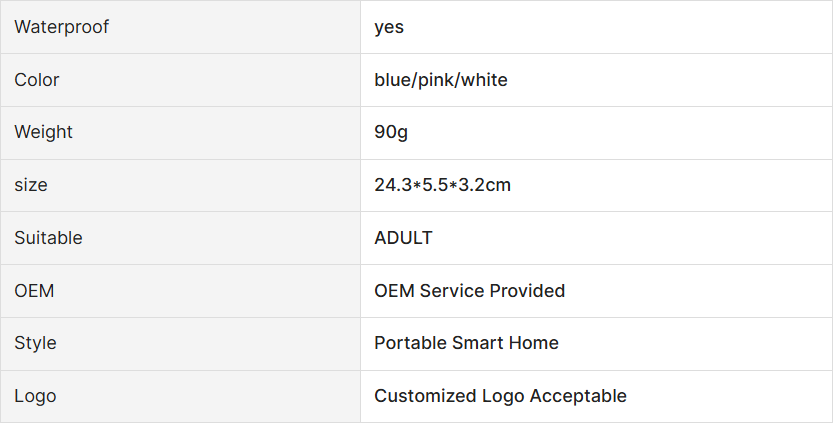Select the blue/pink/white color value

(x=440, y=80)
